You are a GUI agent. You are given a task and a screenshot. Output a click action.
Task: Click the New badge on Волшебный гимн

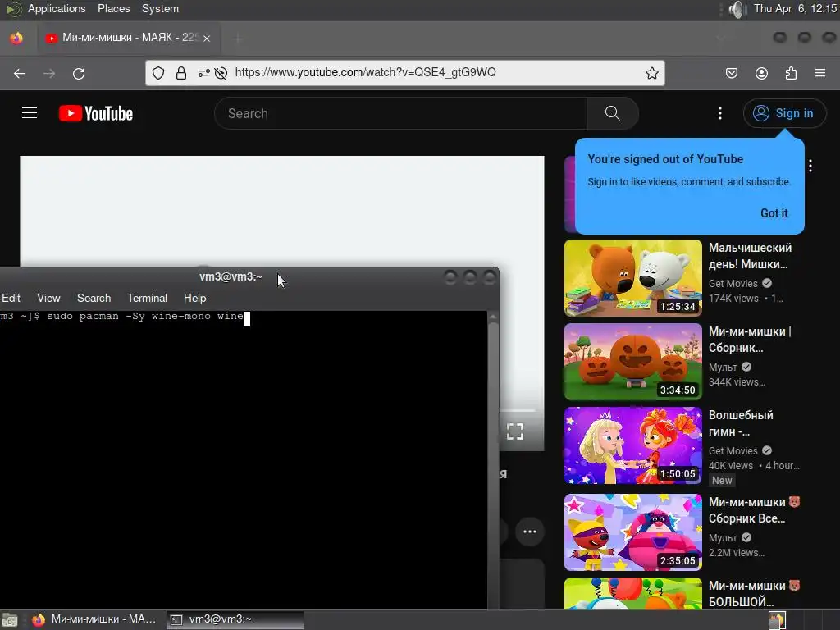click(x=722, y=481)
